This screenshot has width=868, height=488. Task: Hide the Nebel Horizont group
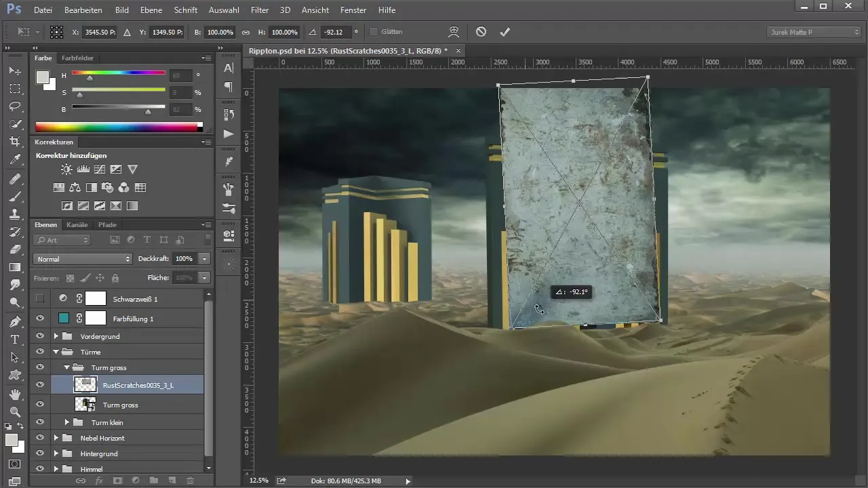click(x=40, y=438)
